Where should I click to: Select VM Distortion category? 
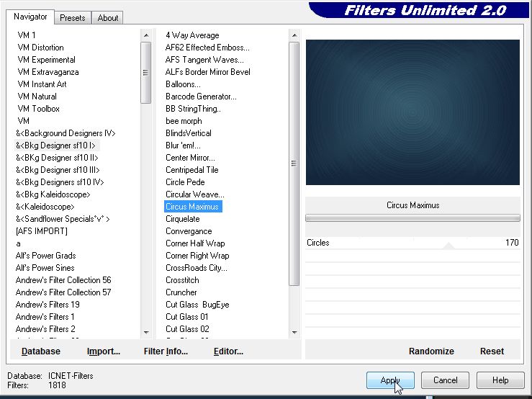(x=41, y=48)
